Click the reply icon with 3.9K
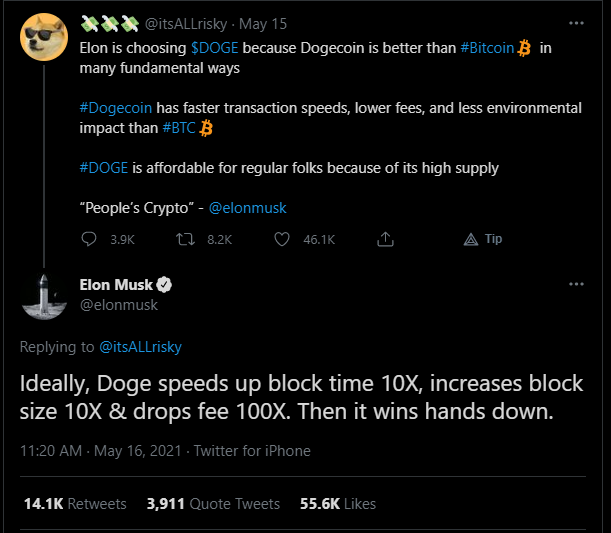This screenshot has width=611, height=533. coord(89,239)
